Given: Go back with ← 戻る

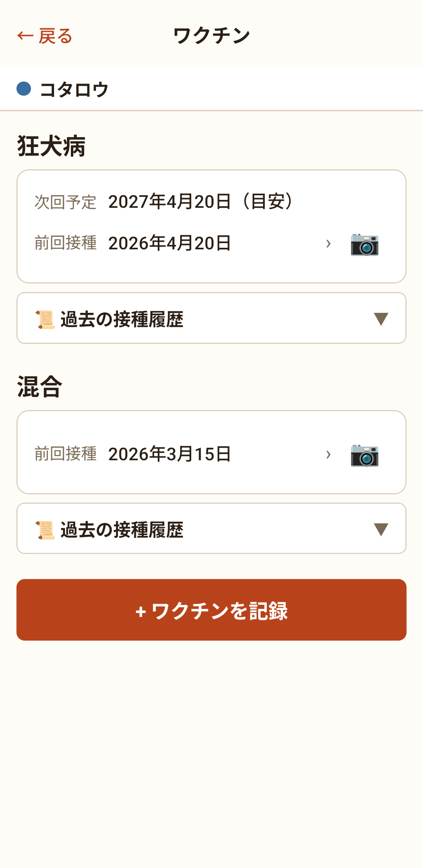Looking at the screenshot, I should 45,36.
